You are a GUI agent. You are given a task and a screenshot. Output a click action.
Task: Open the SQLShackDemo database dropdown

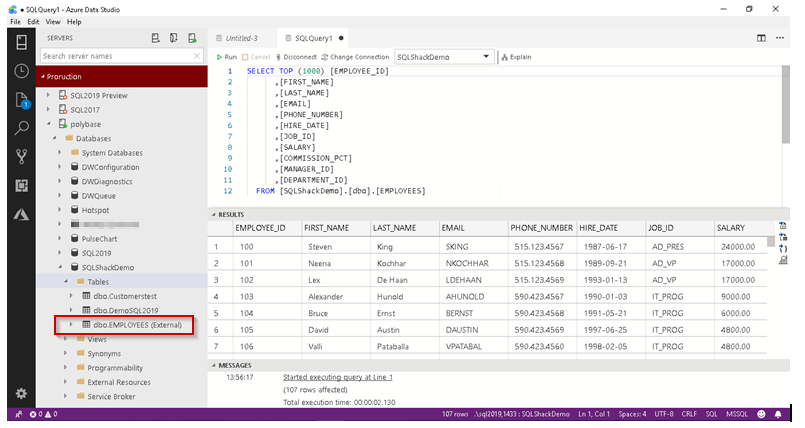pos(486,57)
